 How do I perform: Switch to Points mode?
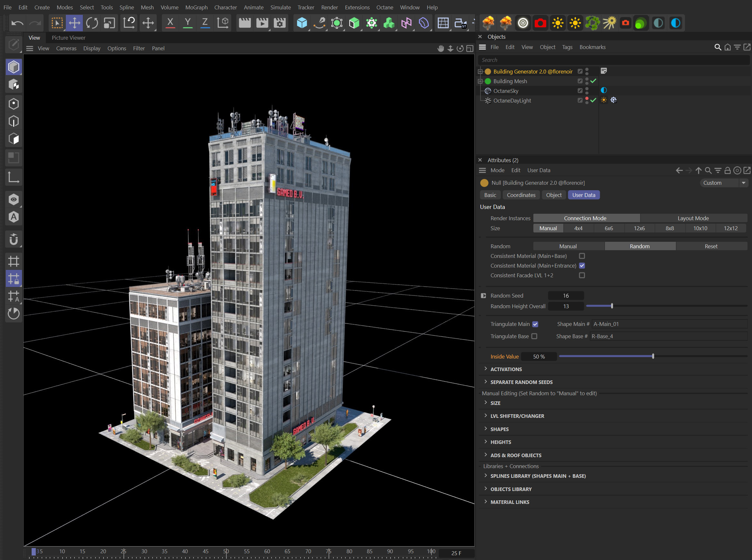pyautogui.click(x=14, y=104)
